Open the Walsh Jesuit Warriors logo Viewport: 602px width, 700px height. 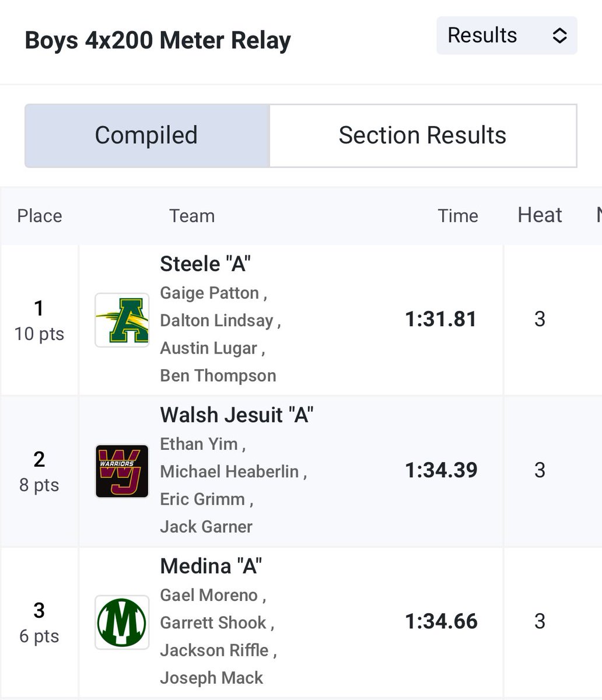[122, 471]
